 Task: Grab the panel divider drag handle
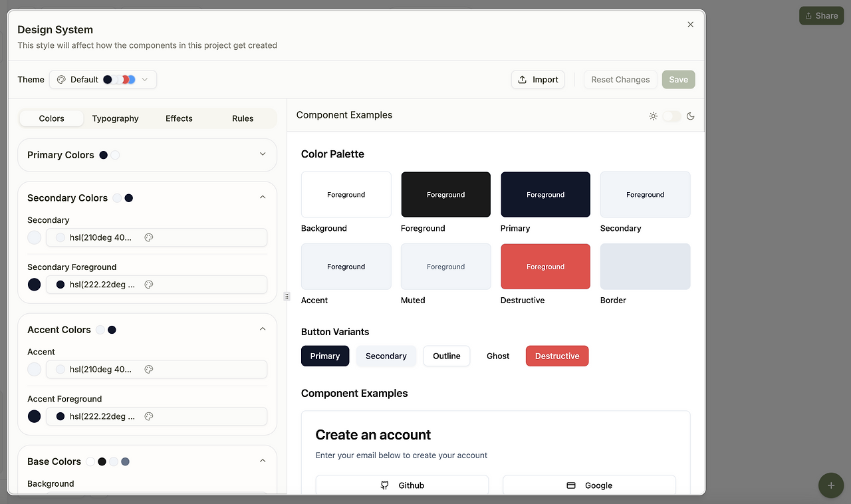pyautogui.click(x=287, y=296)
